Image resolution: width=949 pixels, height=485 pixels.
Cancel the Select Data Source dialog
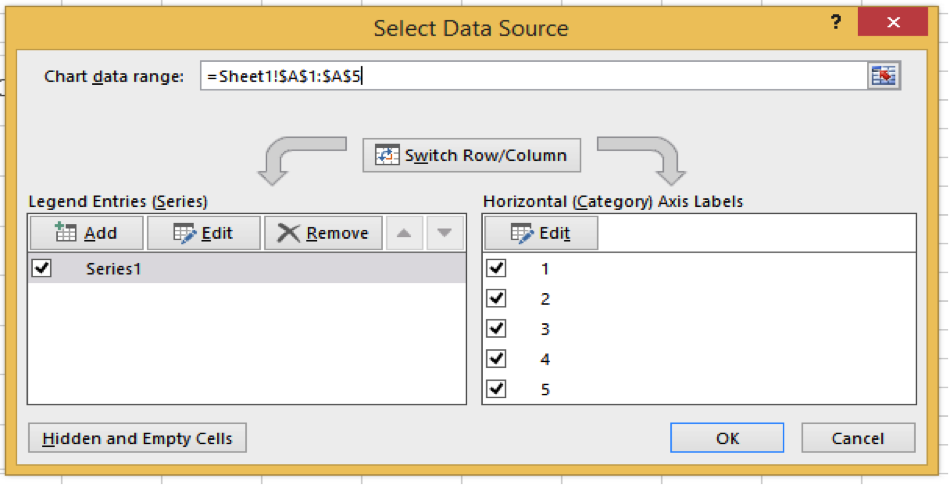tap(857, 438)
